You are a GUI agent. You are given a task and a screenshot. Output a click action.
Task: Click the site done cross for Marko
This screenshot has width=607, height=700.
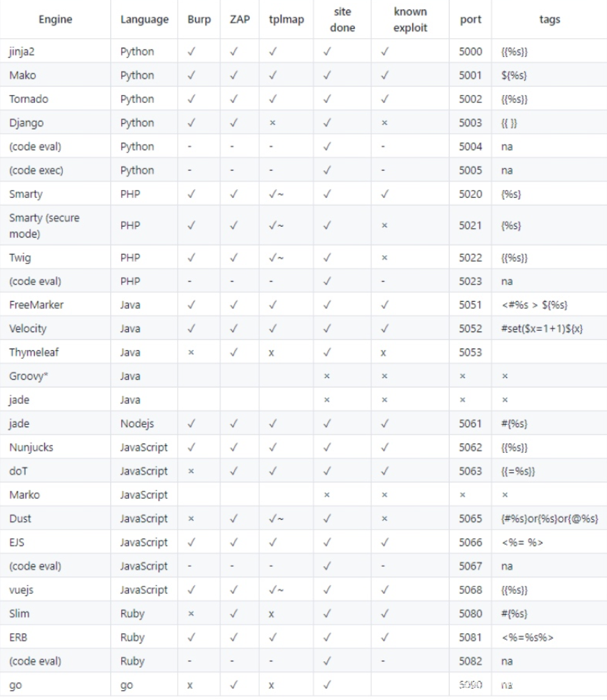(x=327, y=495)
